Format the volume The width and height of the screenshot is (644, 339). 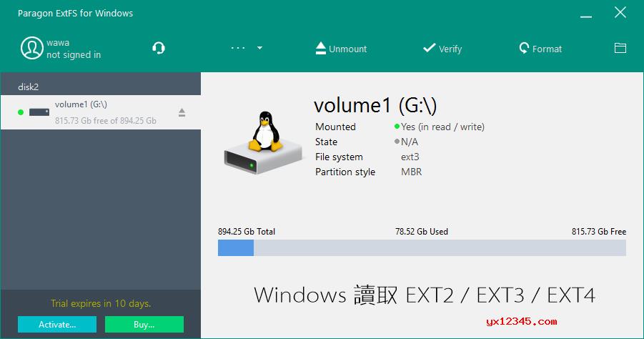(540, 49)
